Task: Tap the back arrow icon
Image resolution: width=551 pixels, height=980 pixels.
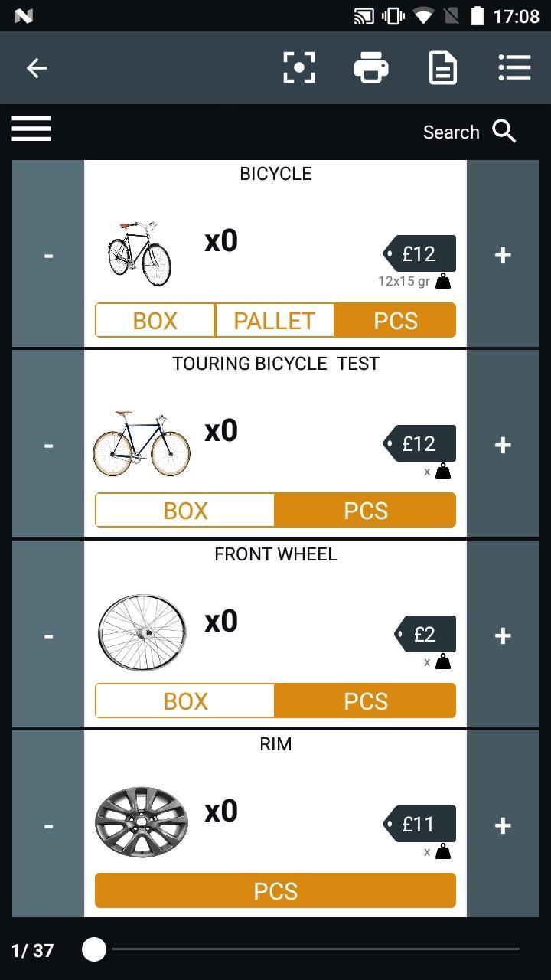Action: coord(37,68)
